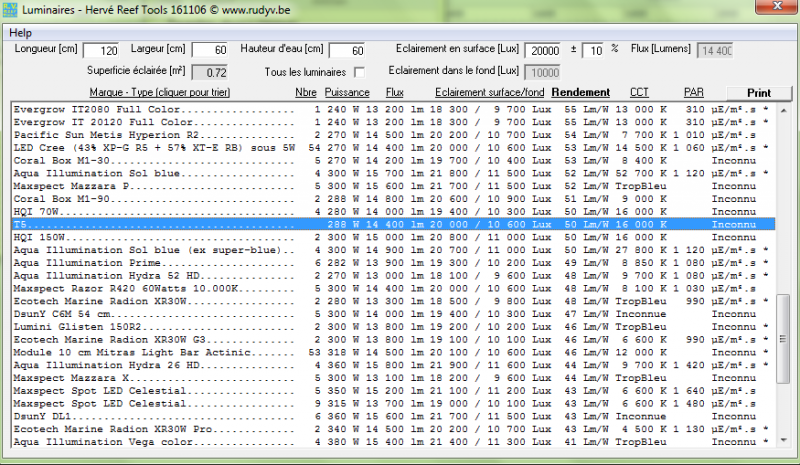
Task: Select the HQI 70W row
Action: (393, 211)
